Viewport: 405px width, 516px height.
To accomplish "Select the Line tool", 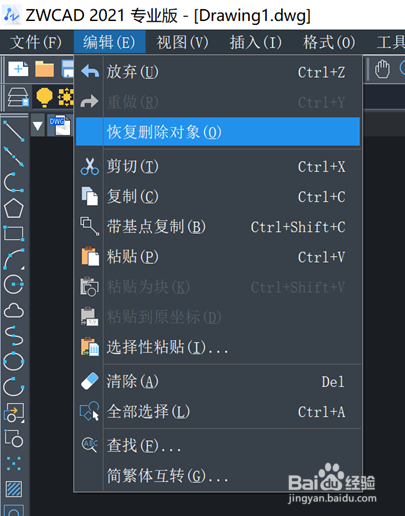I will click(x=14, y=131).
